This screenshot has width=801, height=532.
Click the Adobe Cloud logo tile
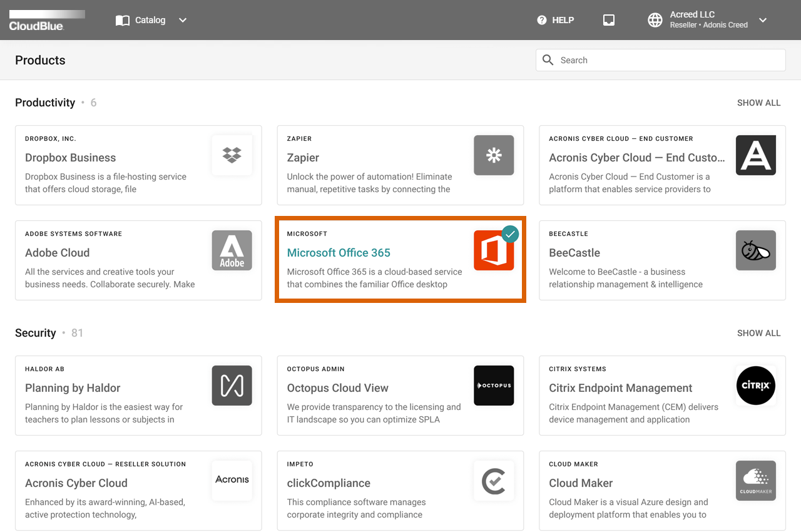[x=232, y=250]
